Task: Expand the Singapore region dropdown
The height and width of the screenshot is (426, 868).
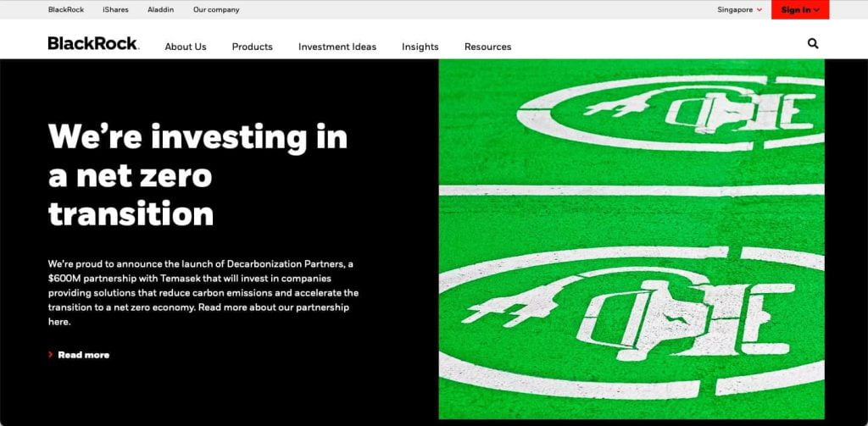Action: (x=739, y=9)
